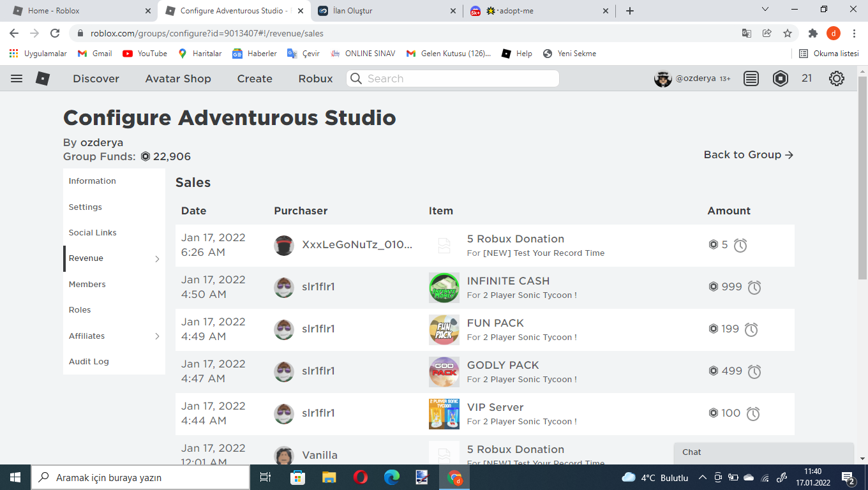Open the Roblox hamburger navigation menu

click(x=17, y=78)
